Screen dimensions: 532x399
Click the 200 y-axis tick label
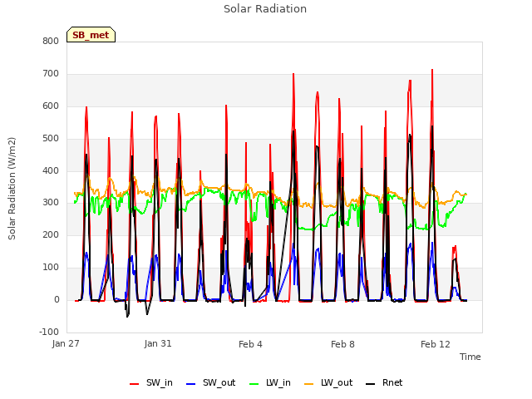click(x=51, y=234)
